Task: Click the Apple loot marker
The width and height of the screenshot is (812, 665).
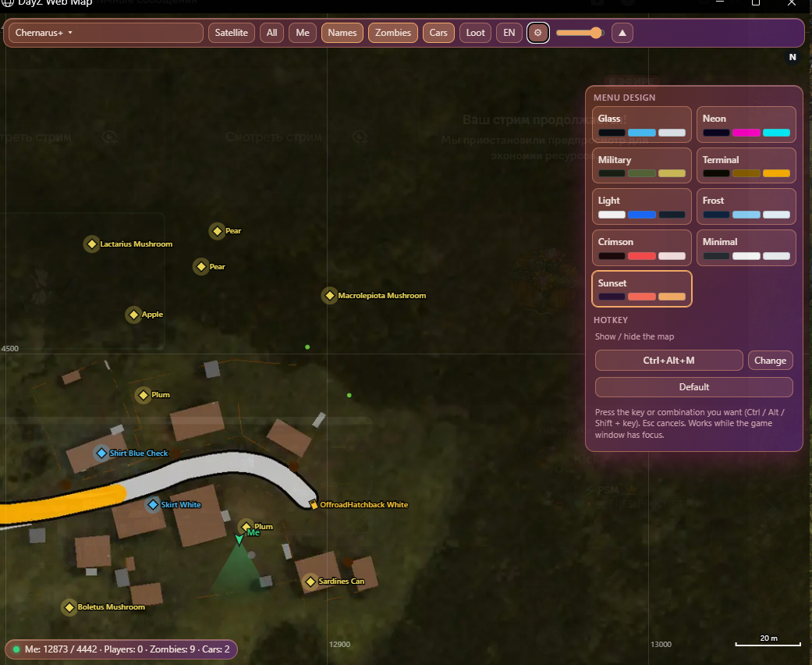Action: point(133,314)
